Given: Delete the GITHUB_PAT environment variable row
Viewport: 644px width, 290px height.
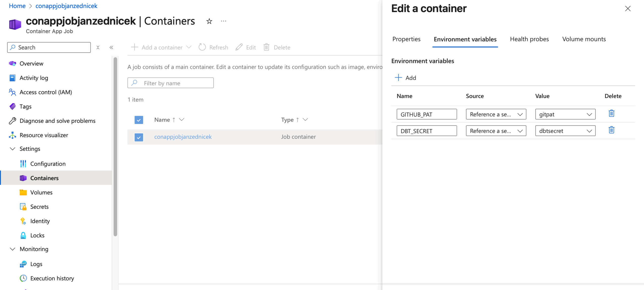Looking at the screenshot, I should pyautogui.click(x=611, y=114).
